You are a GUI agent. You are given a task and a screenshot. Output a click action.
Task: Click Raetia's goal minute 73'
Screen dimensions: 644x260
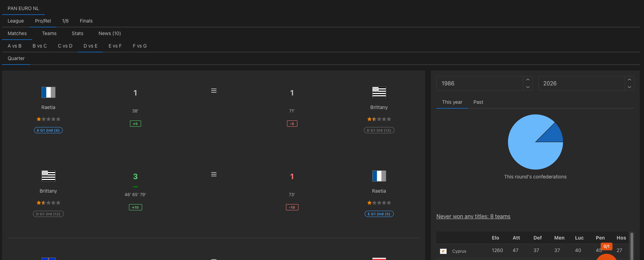pos(292,195)
